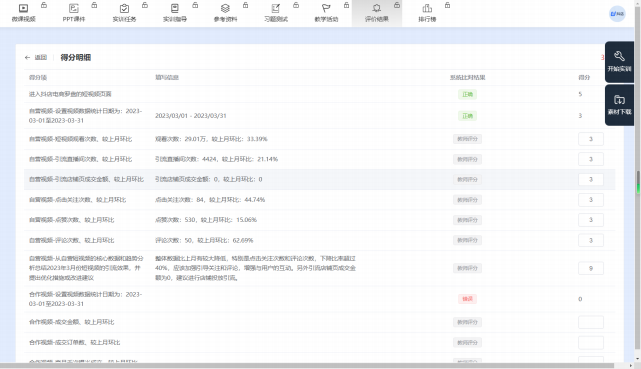Switch to the 评价结果 tab
Screen dimensions: 641x369
coord(377,13)
